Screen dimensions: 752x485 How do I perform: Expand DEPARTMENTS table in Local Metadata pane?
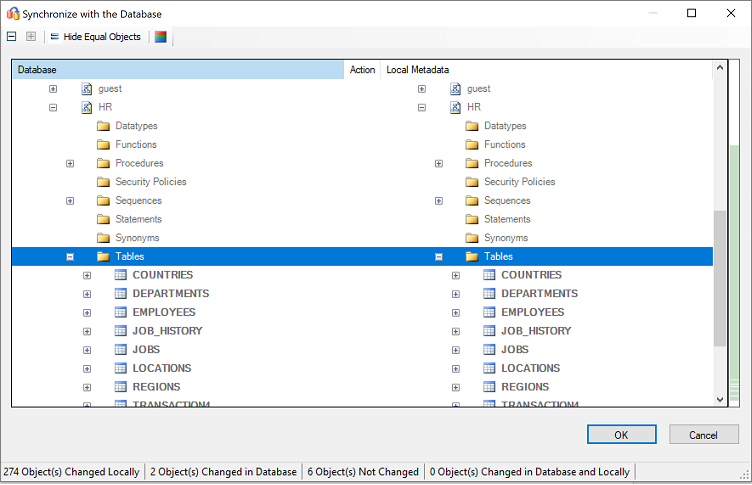[x=456, y=294]
